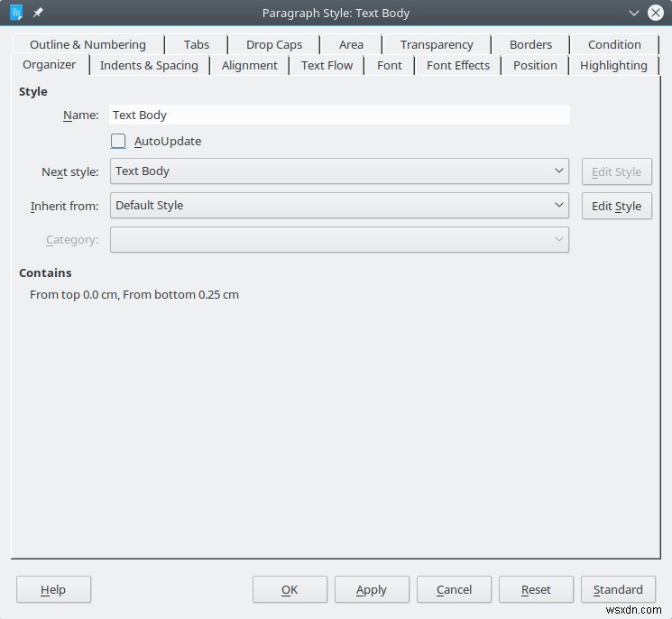Viewport: 672px width, 619px height.
Task: Switch to the Transparency tab
Action: [437, 44]
